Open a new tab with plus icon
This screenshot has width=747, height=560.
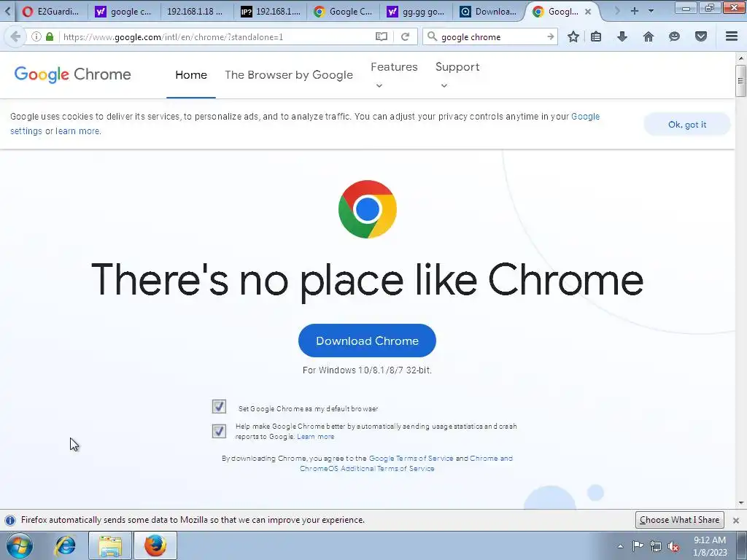tap(634, 11)
